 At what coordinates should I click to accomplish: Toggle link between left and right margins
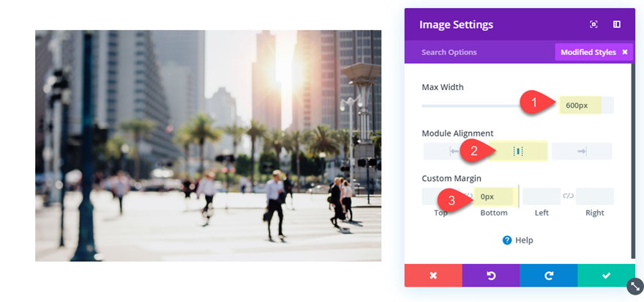click(568, 196)
